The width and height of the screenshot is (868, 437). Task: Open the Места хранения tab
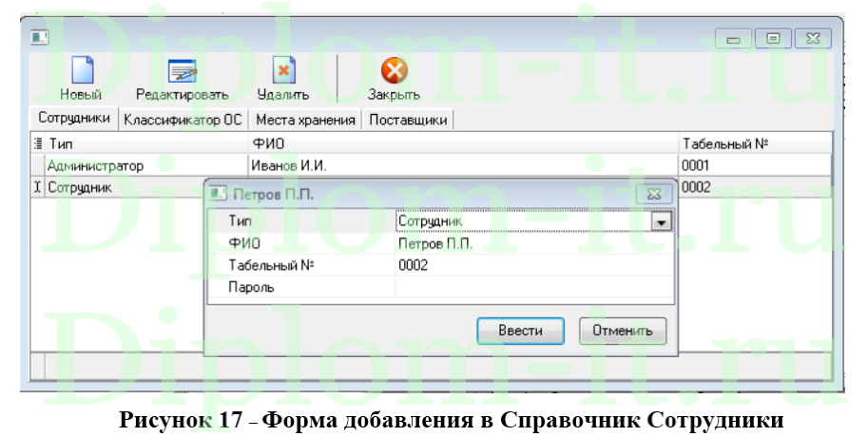coord(305,120)
